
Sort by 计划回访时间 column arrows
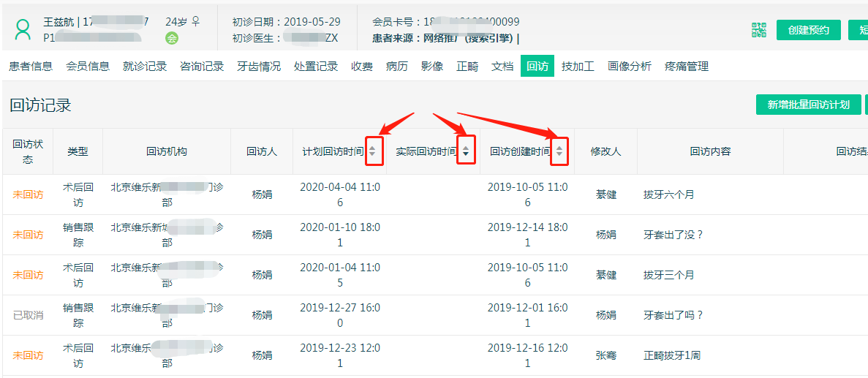coord(373,151)
